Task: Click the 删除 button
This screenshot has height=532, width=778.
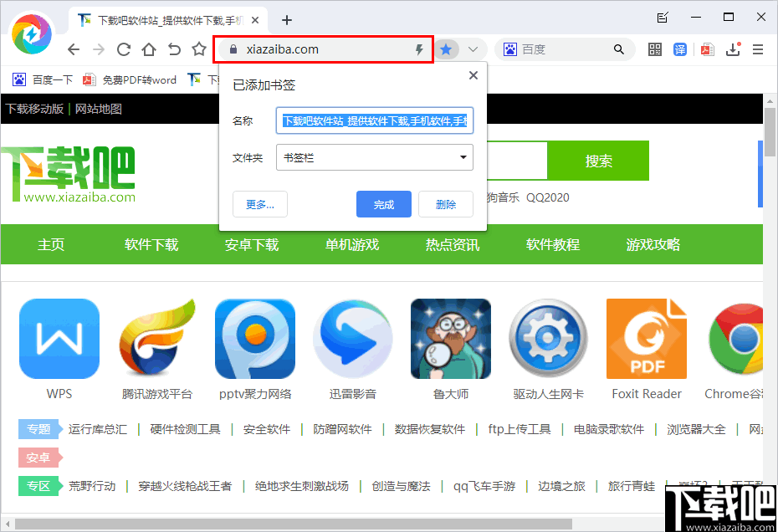Action: (446, 204)
